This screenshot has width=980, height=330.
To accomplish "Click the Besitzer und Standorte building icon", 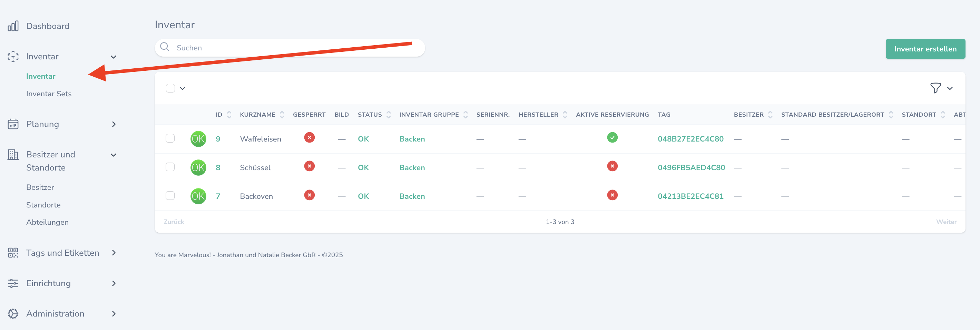I will coord(13,155).
